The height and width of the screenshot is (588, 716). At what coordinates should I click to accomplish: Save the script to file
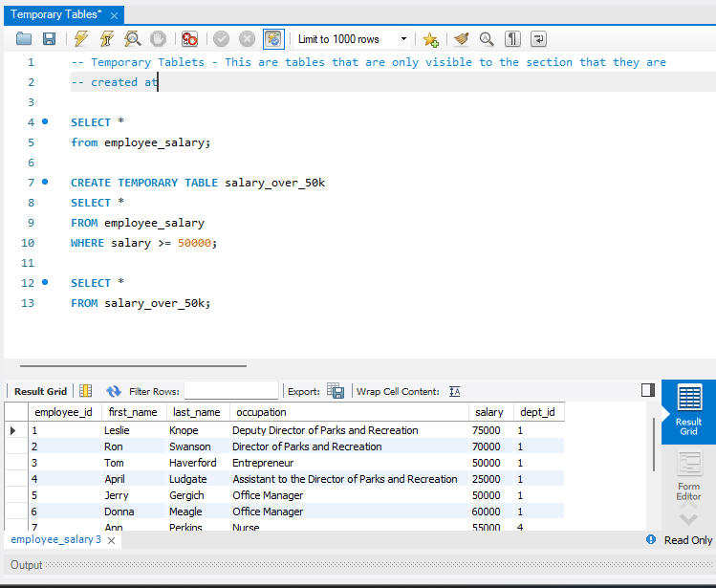click(49, 39)
